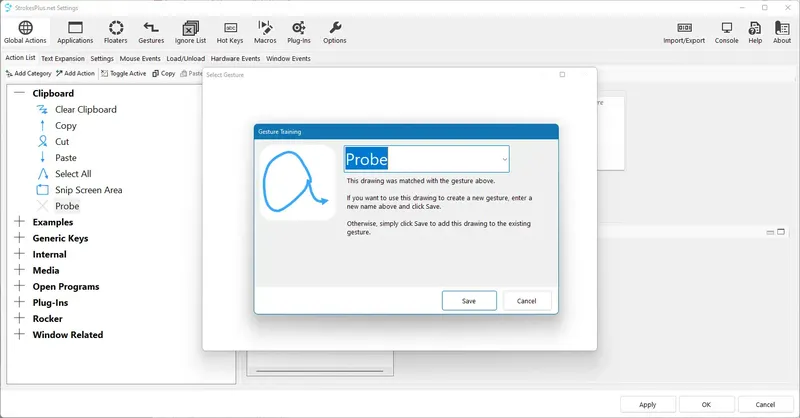Open the gesture name dropdown arrow
800x418 pixels.
click(x=504, y=159)
